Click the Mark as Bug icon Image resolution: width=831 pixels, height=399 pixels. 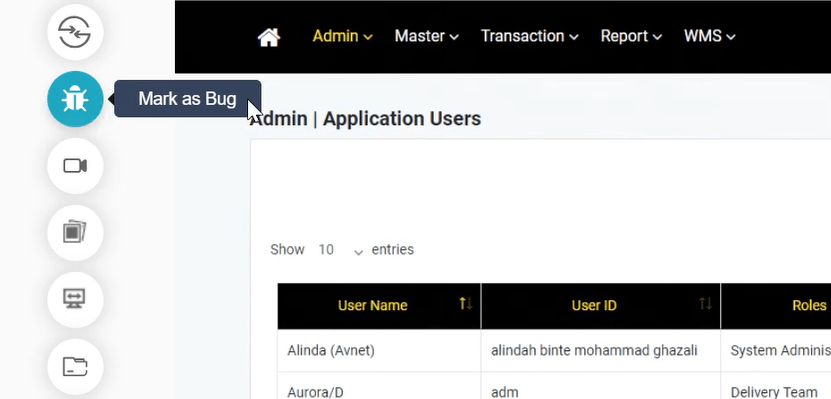tap(75, 99)
